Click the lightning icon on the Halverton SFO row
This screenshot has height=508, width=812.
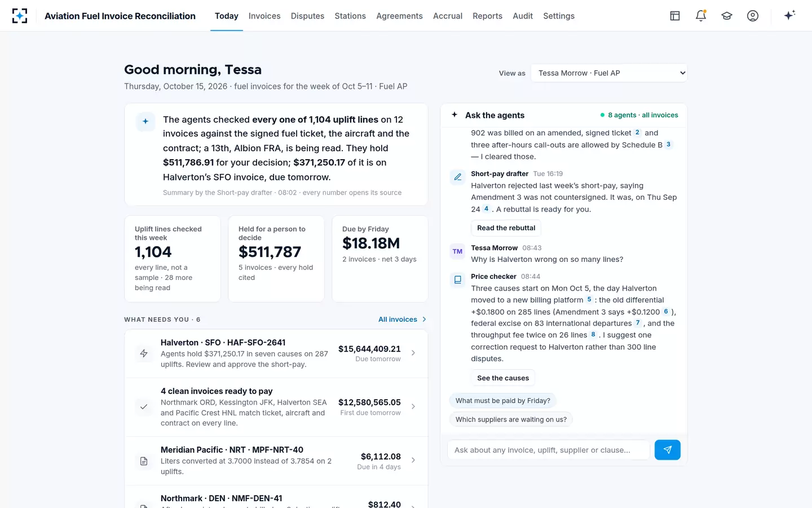pyautogui.click(x=144, y=353)
